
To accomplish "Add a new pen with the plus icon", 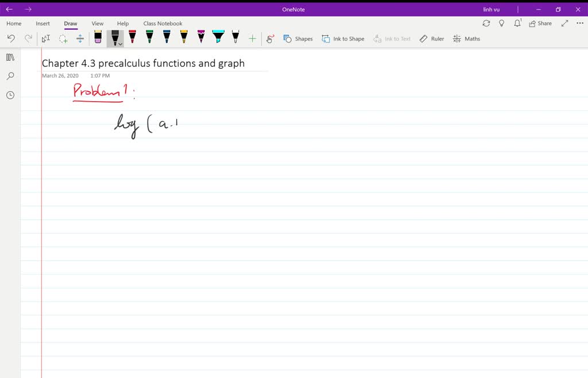I will [x=253, y=38].
